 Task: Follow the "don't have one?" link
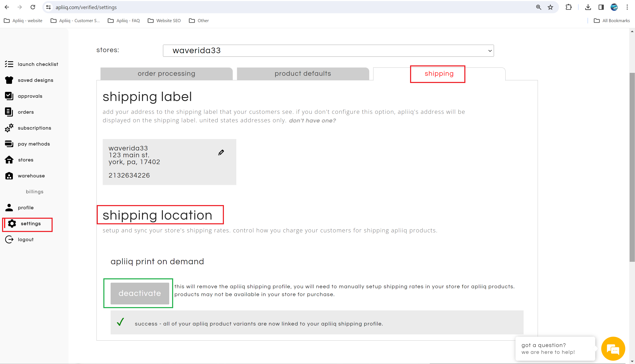tap(312, 120)
